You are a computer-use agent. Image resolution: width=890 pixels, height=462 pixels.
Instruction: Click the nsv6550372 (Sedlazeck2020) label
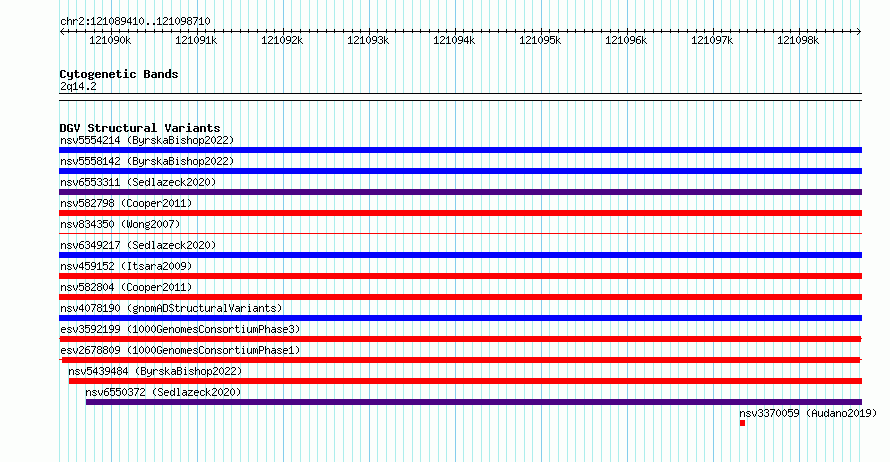tap(163, 392)
